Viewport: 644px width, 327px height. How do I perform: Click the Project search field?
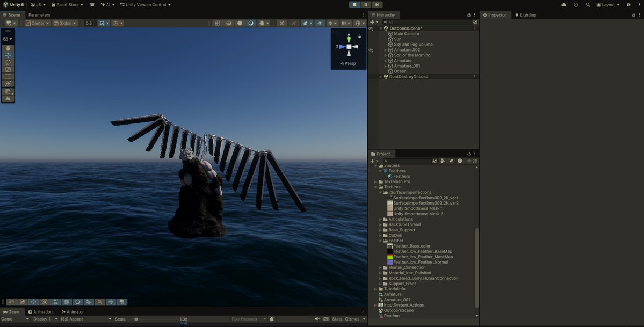point(407,161)
